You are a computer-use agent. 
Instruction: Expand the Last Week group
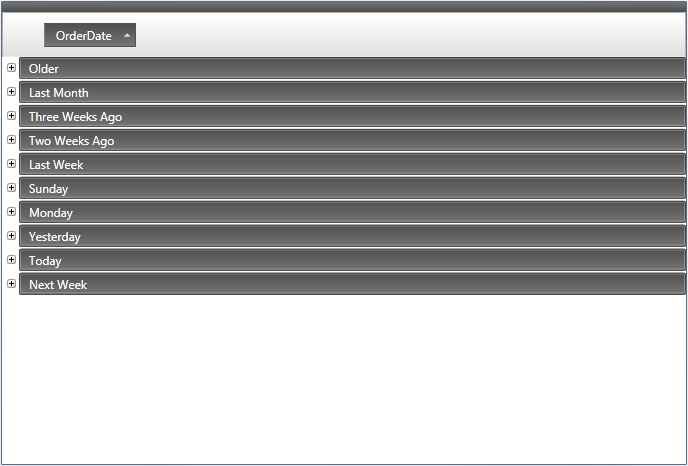11,164
